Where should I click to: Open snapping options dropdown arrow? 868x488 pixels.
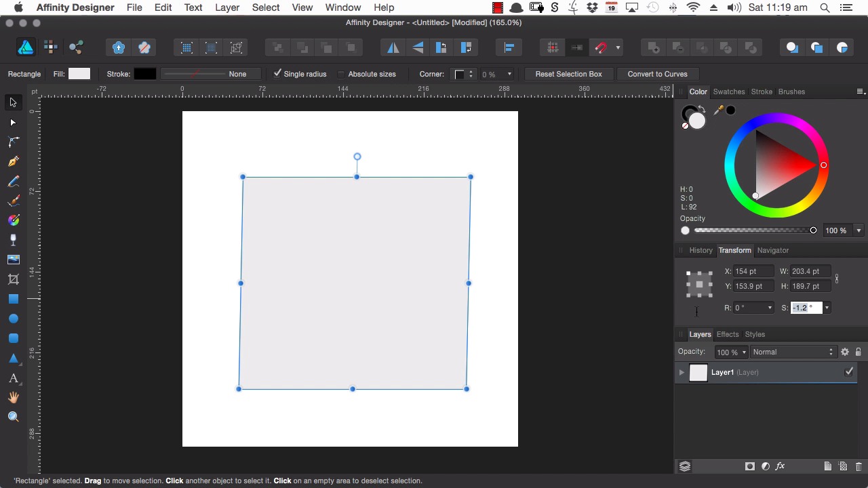pyautogui.click(x=618, y=47)
